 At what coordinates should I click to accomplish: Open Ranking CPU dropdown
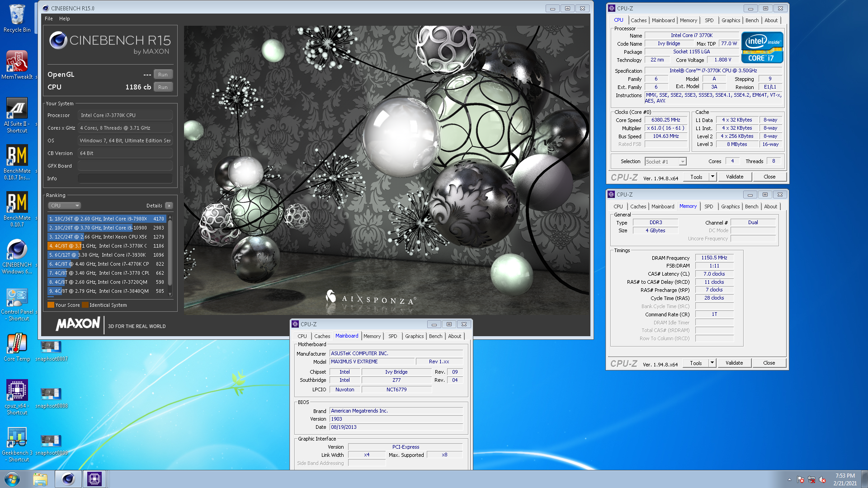tap(65, 206)
